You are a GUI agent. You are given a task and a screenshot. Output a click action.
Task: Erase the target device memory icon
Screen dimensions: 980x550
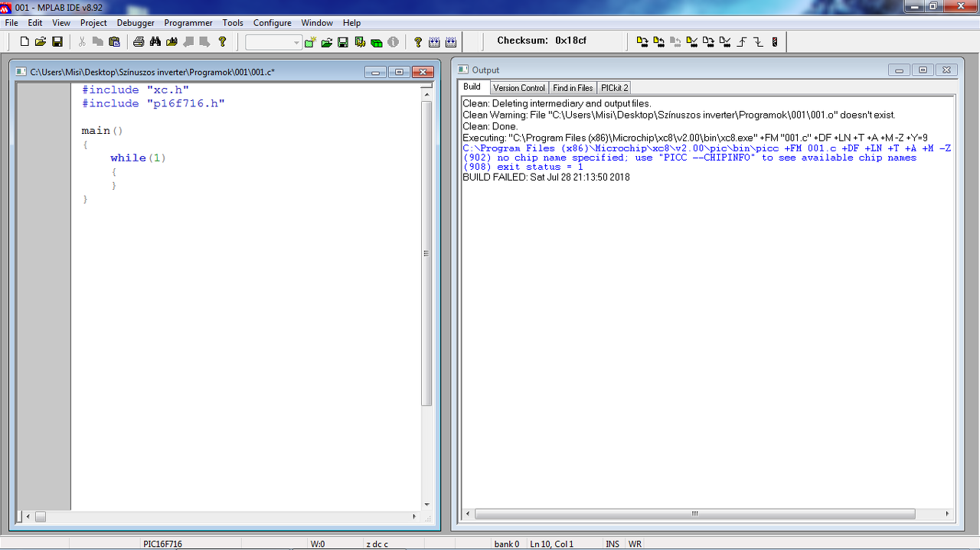pos(708,42)
